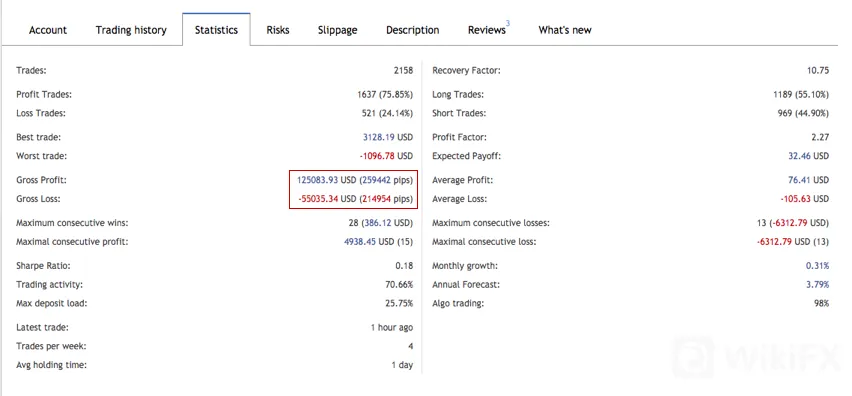Open the Account tab
The image size is (852, 396).
pyautogui.click(x=48, y=30)
